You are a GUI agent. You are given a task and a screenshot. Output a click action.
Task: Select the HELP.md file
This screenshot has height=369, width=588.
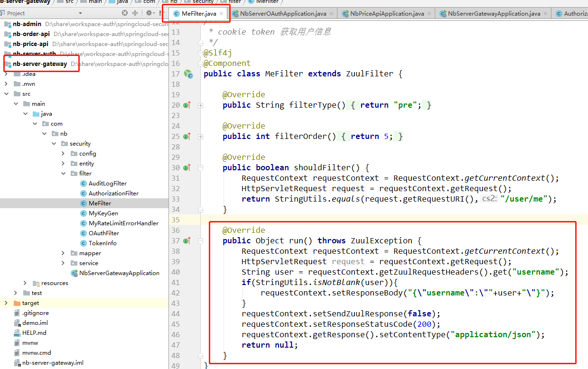pyautogui.click(x=34, y=333)
